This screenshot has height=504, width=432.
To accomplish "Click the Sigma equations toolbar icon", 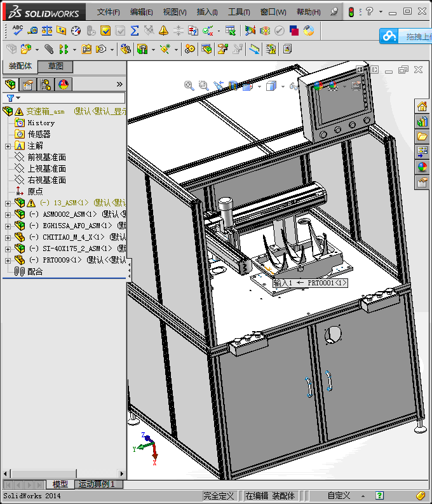I will (135, 30).
